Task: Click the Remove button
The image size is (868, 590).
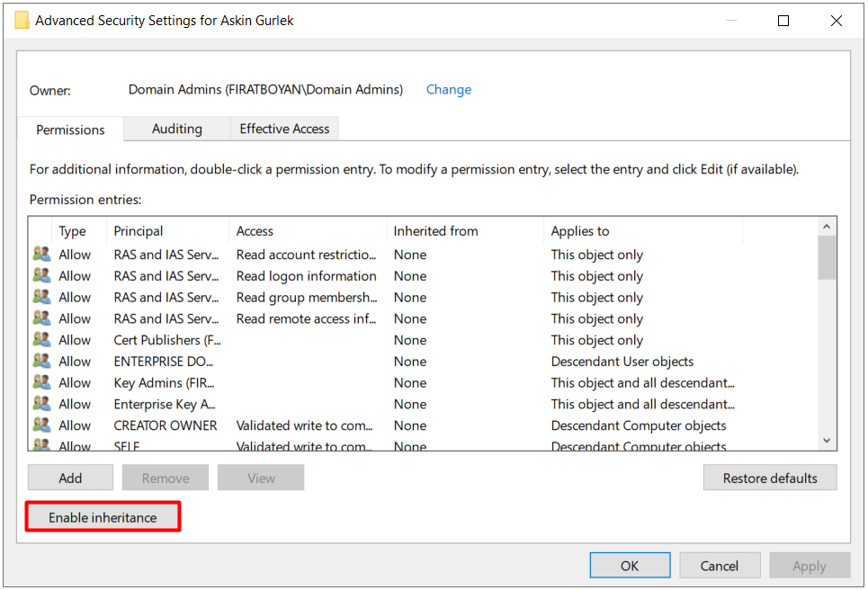Action: (x=166, y=478)
